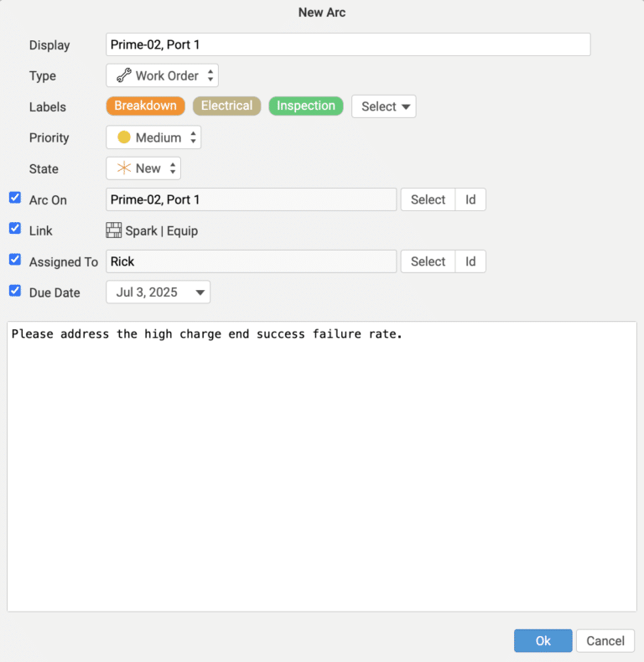Click the Spark Equip grid icon
Screen dimensions: 644x662
[114, 230]
